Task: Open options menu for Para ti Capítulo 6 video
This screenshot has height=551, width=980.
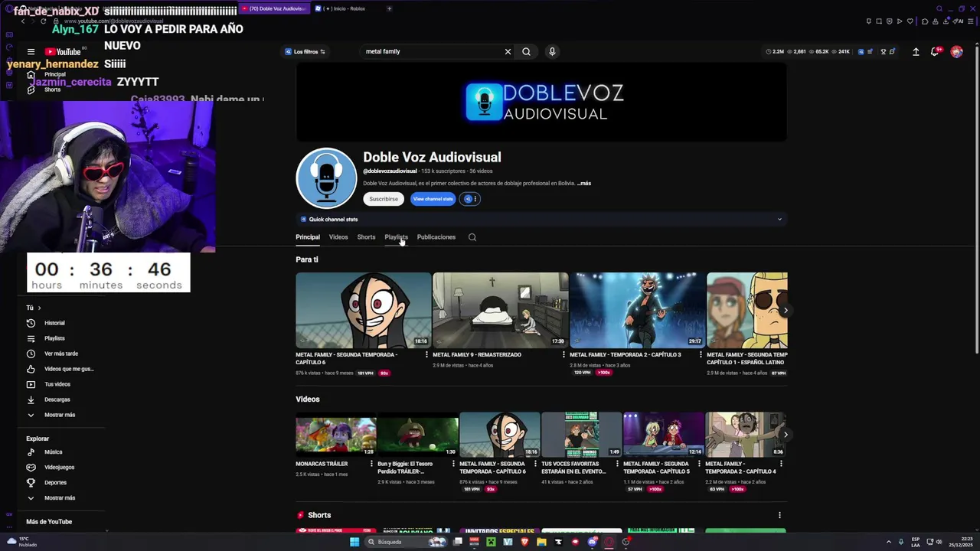Action: 426,354
